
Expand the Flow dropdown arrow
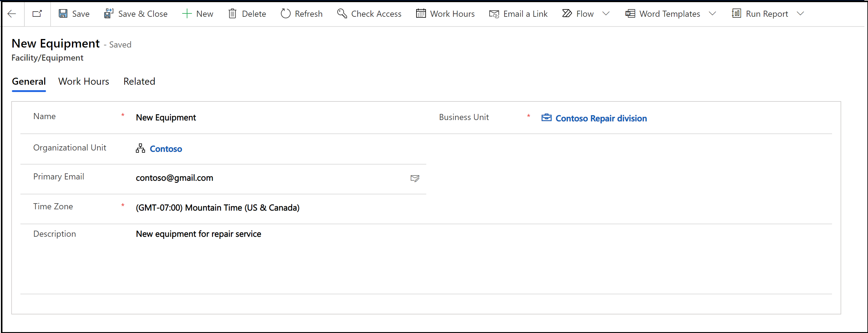pyautogui.click(x=607, y=14)
